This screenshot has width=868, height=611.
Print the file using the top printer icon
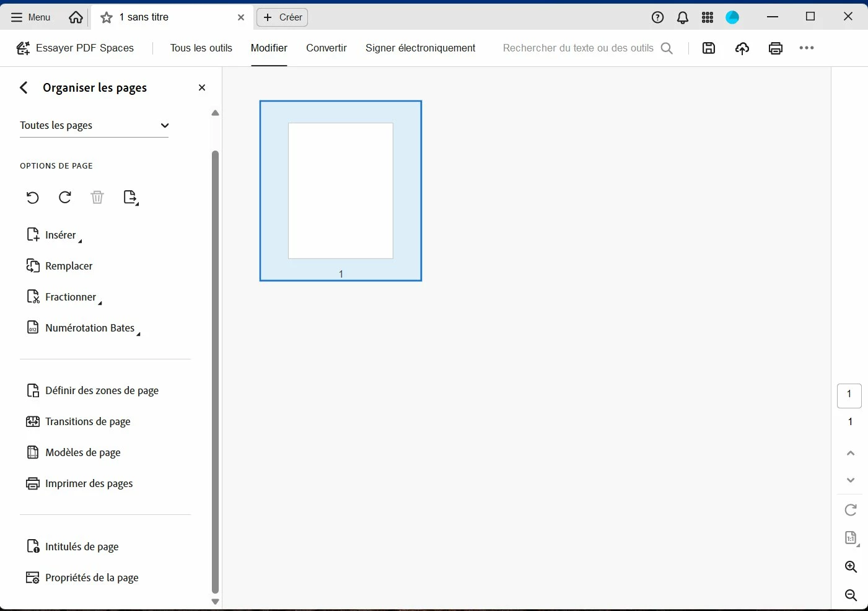click(776, 48)
